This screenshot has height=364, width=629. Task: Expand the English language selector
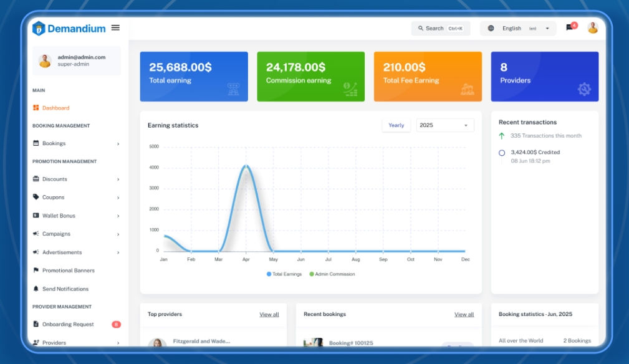pos(518,27)
